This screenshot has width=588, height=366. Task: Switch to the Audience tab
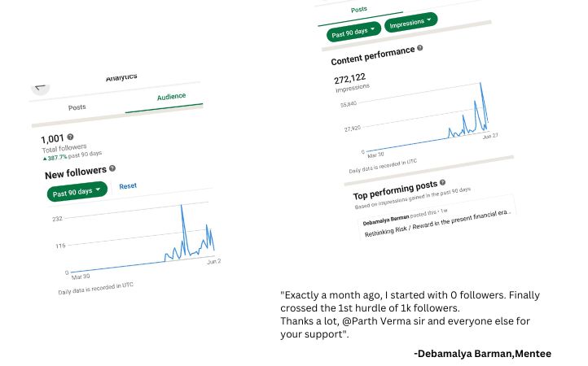(171, 97)
